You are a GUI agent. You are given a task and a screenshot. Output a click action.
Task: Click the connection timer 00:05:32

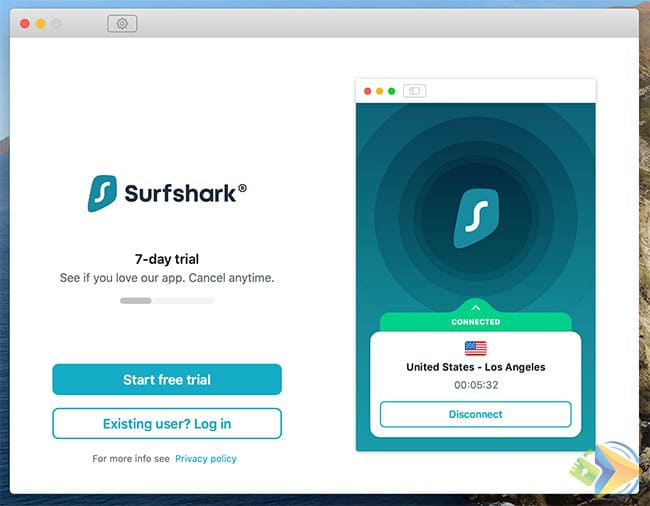[476, 385]
